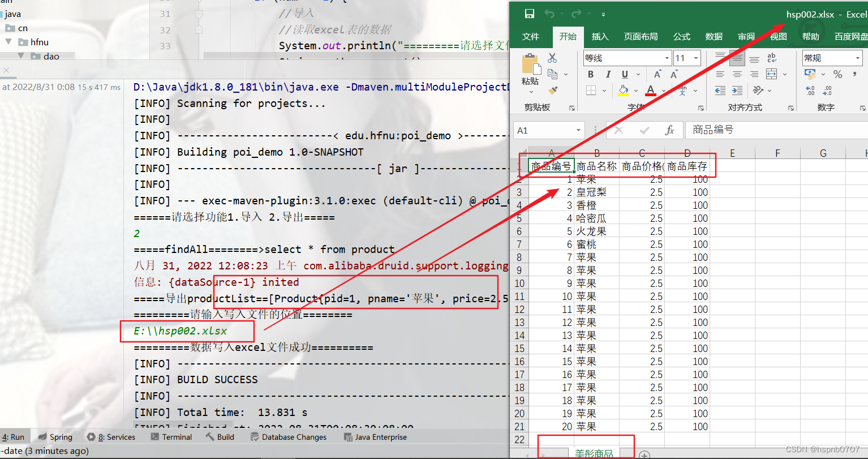Click the Merge and Center icon
Screen dimensions: 868x459
[771, 74]
